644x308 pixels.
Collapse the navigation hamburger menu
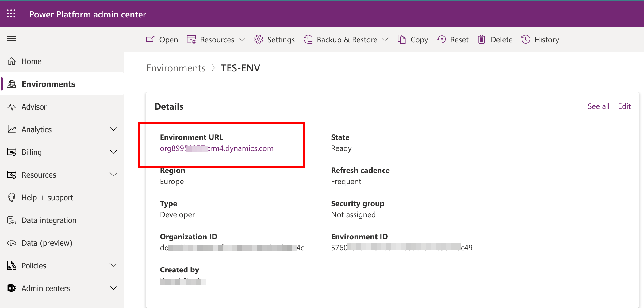[11, 38]
